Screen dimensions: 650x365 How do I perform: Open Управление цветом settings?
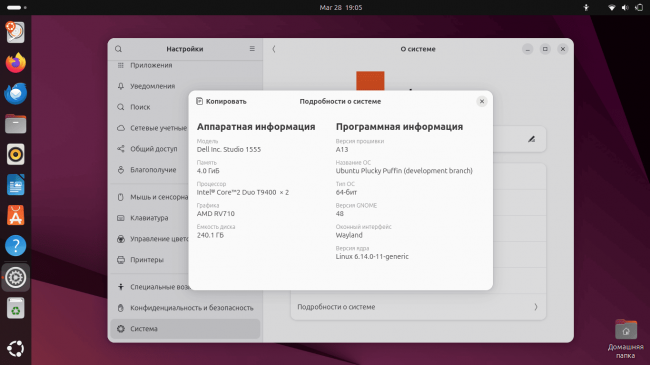click(150, 239)
